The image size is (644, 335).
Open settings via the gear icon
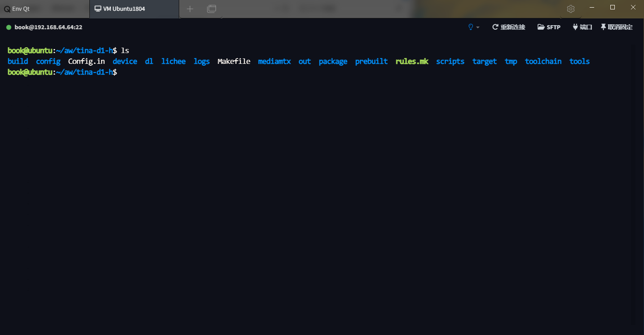571,9
